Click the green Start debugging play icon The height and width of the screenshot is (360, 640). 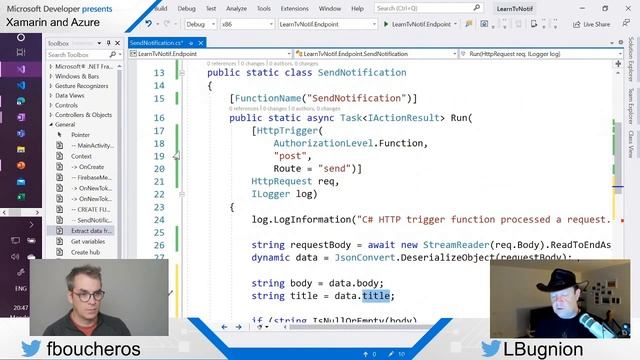386,24
